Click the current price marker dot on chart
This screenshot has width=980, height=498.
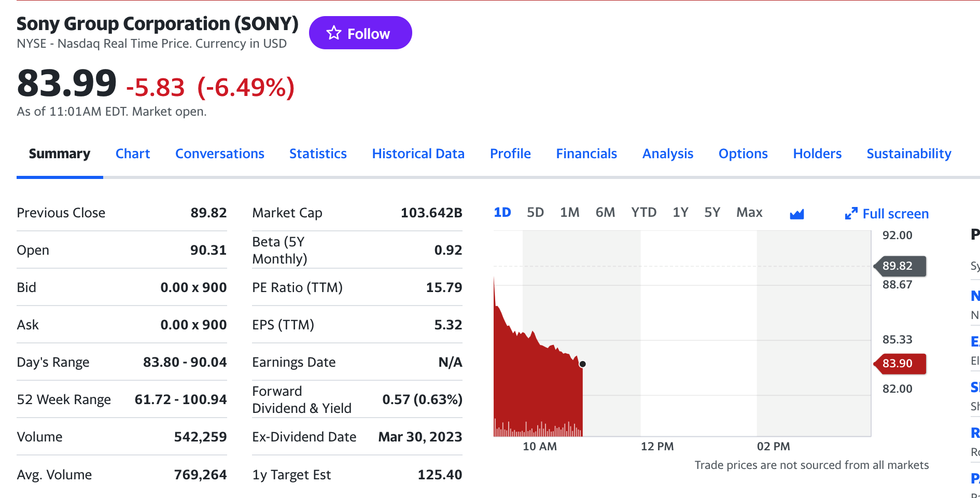pyautogui.click(x=582, y=364)
